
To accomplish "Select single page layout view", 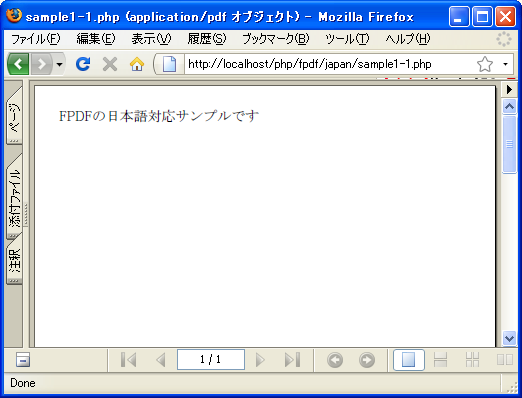I will click(x=409, y=360).
